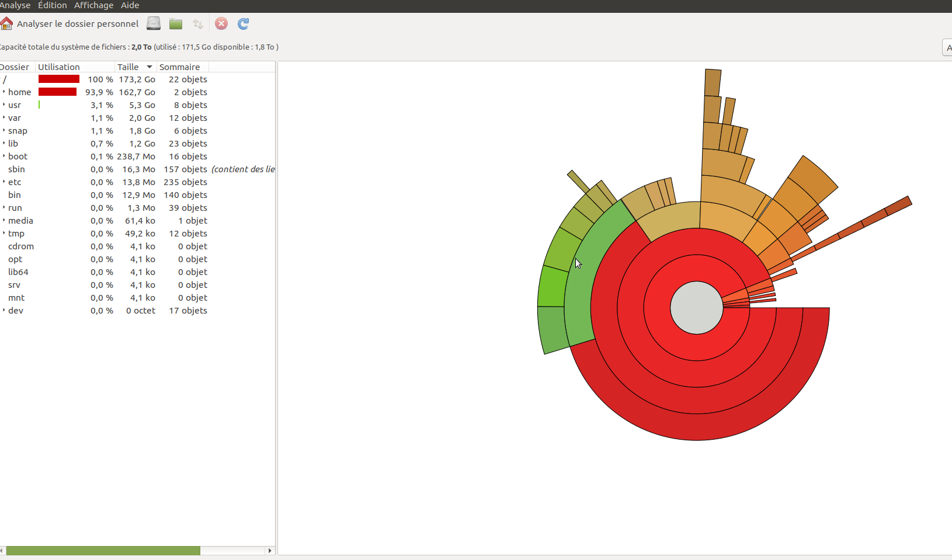This screenshot has width=952, height=560.
Task: Click the scrollbar's right arrow
Action: click(269, 551)
